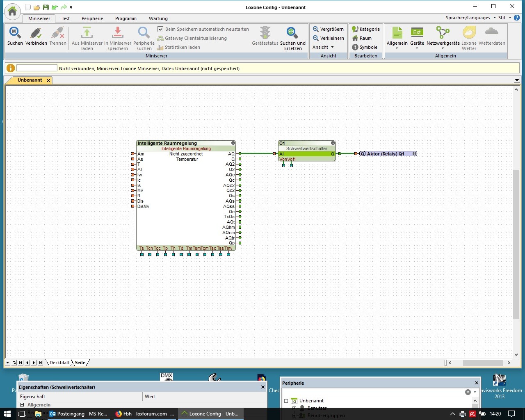Open the Netzwerkgeräte icon menu
The width and height of the screenshot is (525, 420).
click(443, 33)
